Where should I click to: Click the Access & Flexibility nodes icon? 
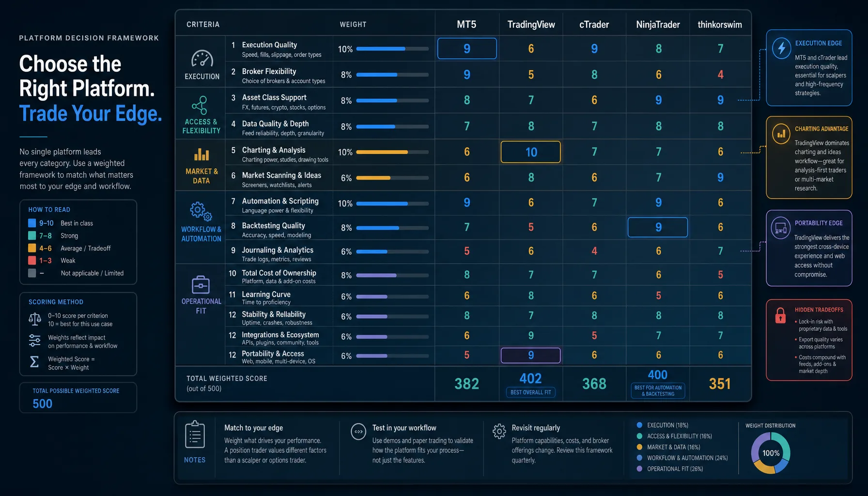200,105
